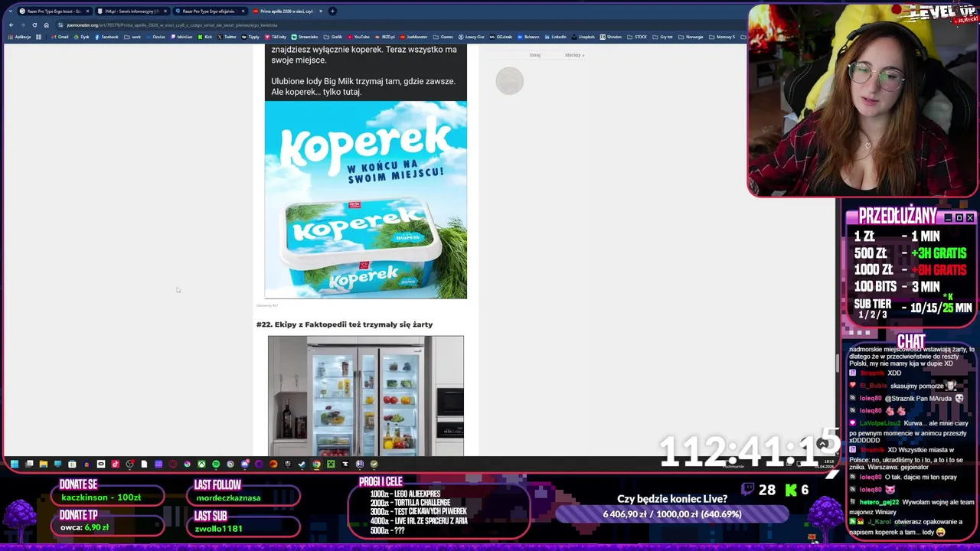Open the Xbox app on the taskbar
The image size is (980, 551).
tap(202, 464)
